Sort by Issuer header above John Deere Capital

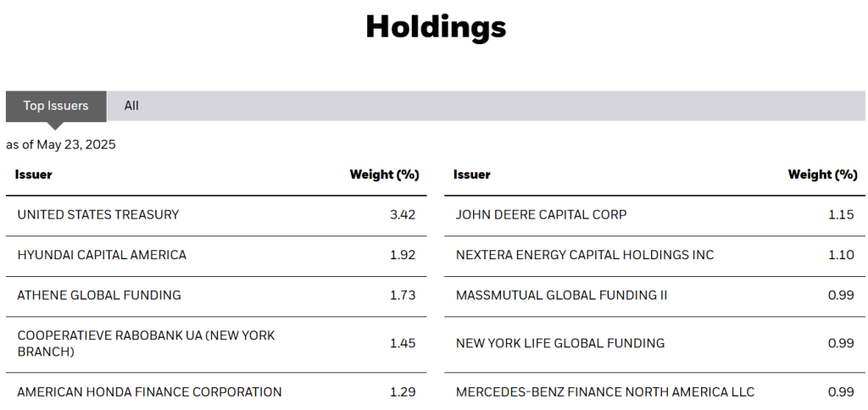click(472, 175)
